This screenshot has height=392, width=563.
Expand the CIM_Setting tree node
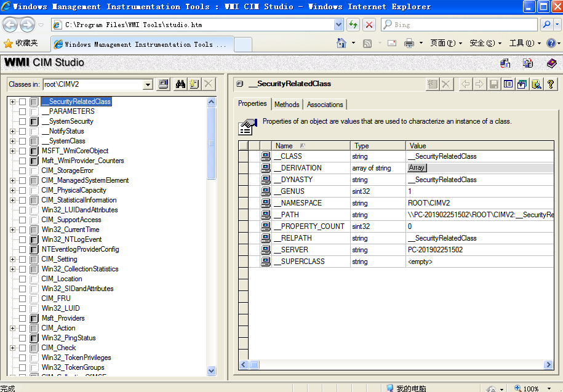tap(12, 259)
